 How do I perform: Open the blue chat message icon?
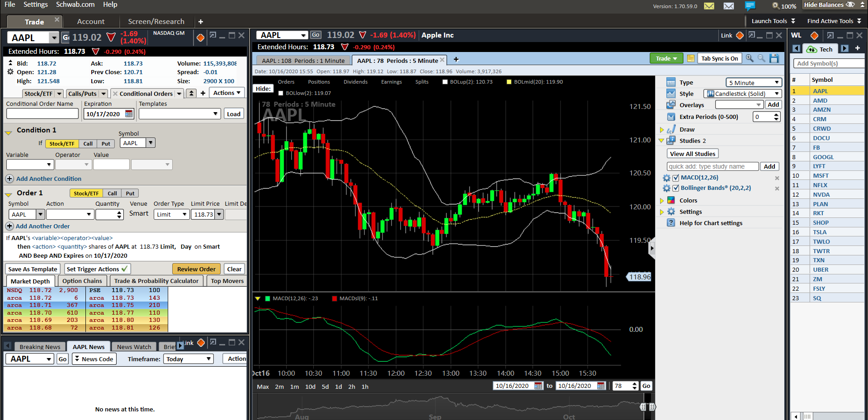tap(750, 6)
